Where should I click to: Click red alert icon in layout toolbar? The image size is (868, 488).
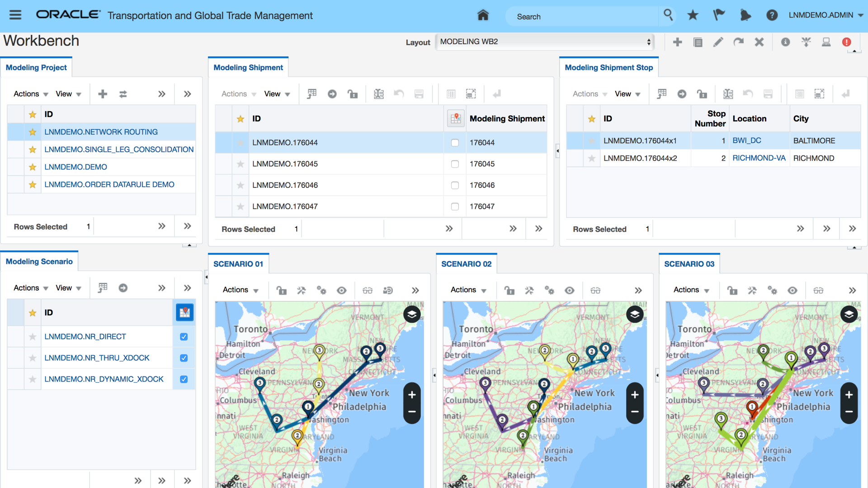[x=846, y=42]
